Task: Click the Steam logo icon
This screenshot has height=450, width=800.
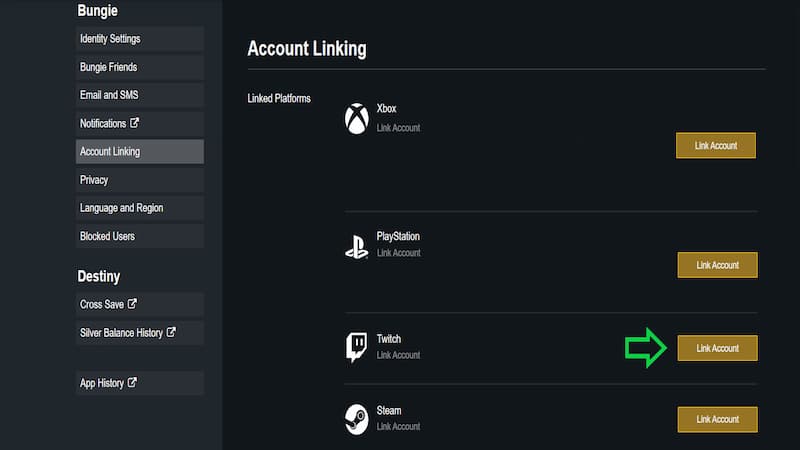Action: click(x=356, y=418)
